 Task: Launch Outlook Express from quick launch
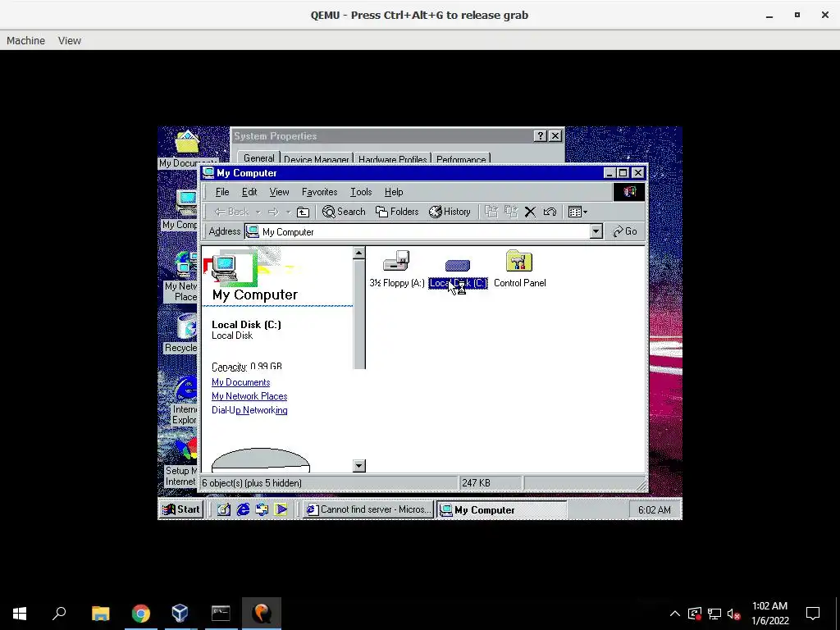tap(262, 509)
